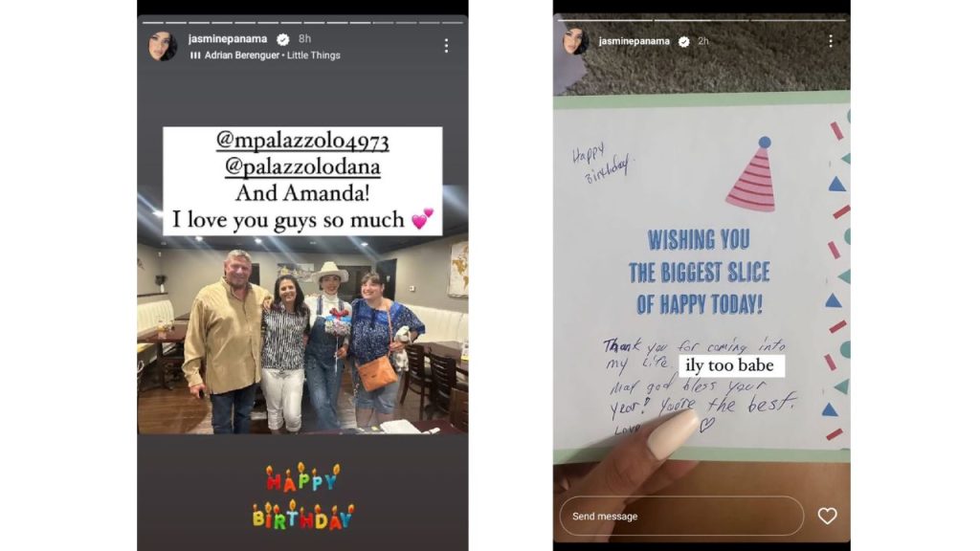Jump to the first story progress segment on left
The height and width of the screenshot is (551, 980).
click(x=153, y=23)
